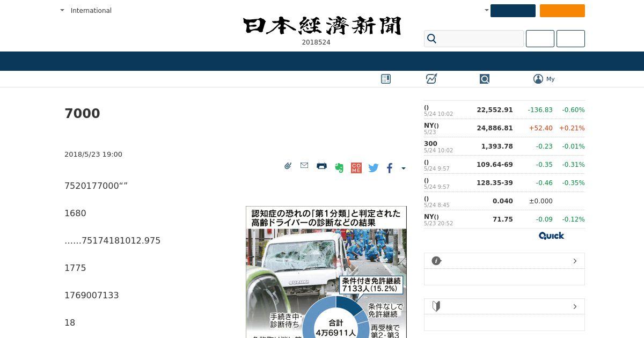Viewport: 644px width, 338px height.
Task: Save the article to Evernote
Action: (339, 168)
